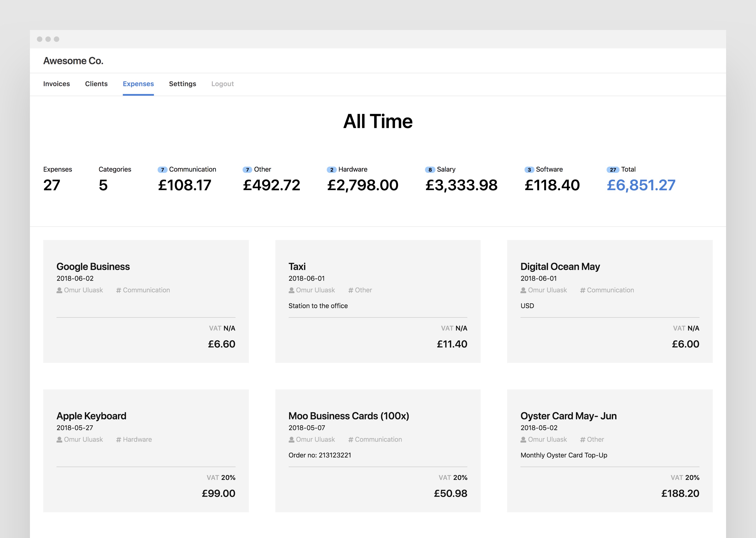Select the Hardware total £2,798.00
Screen dimensions: 756x538
coord(363,185)
